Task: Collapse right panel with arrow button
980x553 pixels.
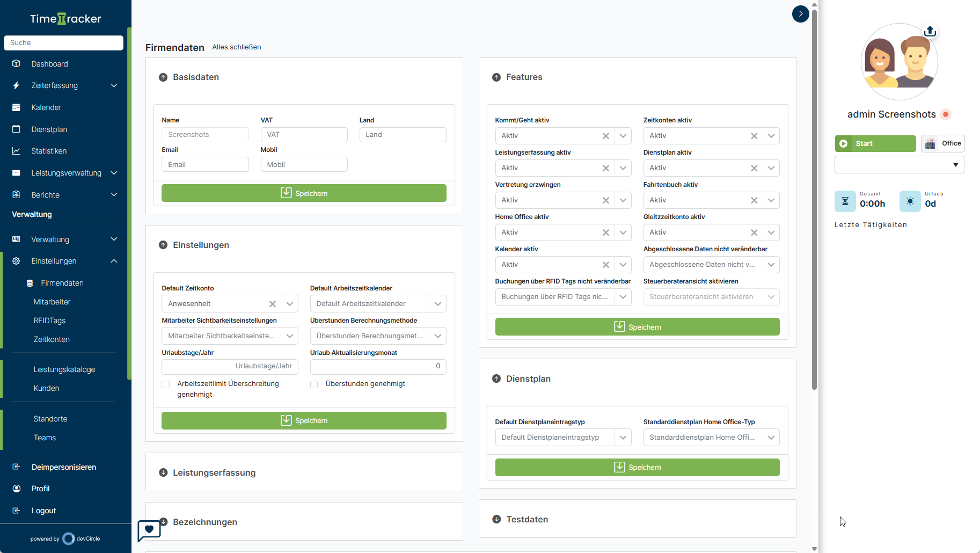Action: click(800, 14)
